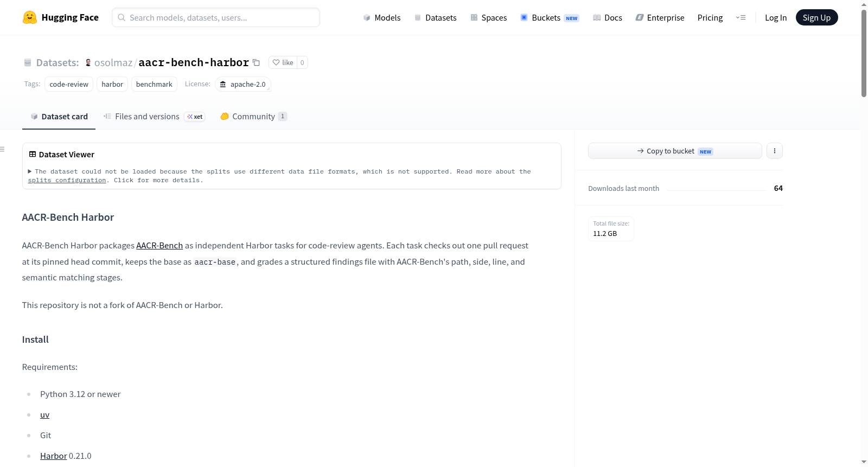The image size is (868, 467).
Task: Click the like count number
Action: pyautogui.click(x=302, y=62)
